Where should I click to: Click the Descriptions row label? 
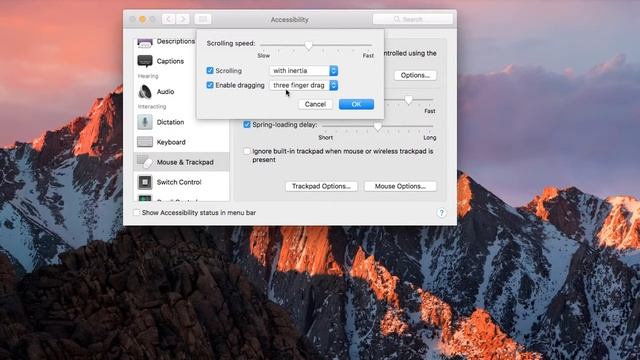pos(176,41)
